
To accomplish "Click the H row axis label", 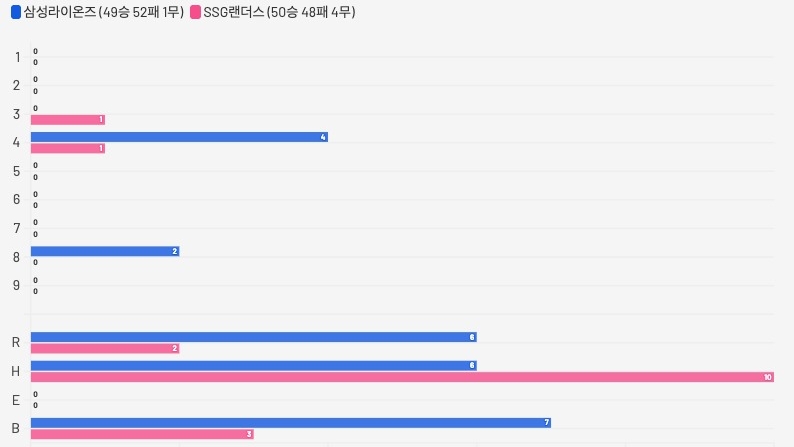I will click(16, 372).
